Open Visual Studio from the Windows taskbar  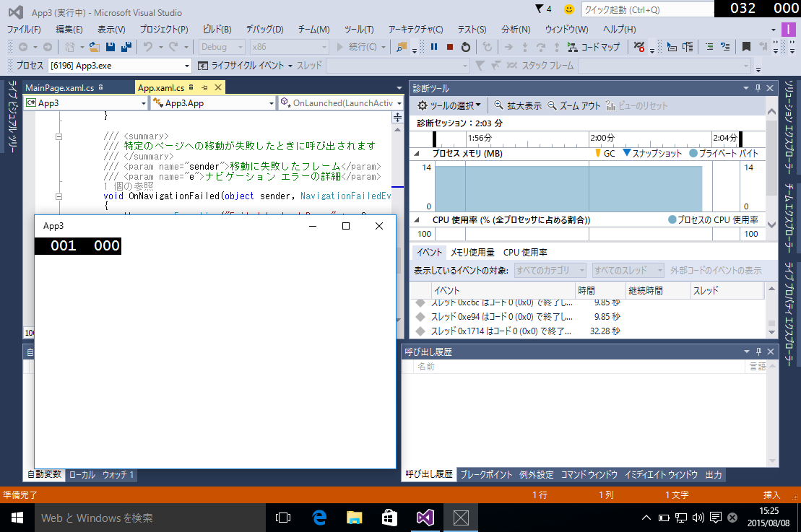pyautogui.click(x=424, y=518)
